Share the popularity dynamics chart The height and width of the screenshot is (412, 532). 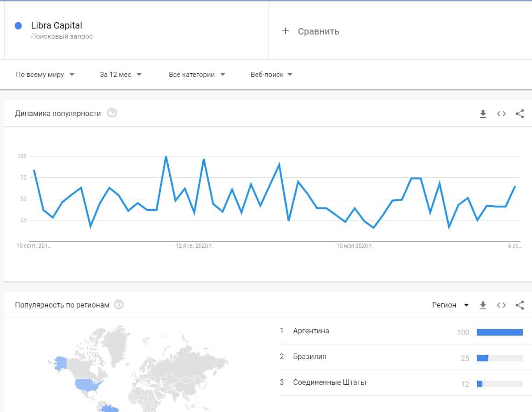[520, 114]
